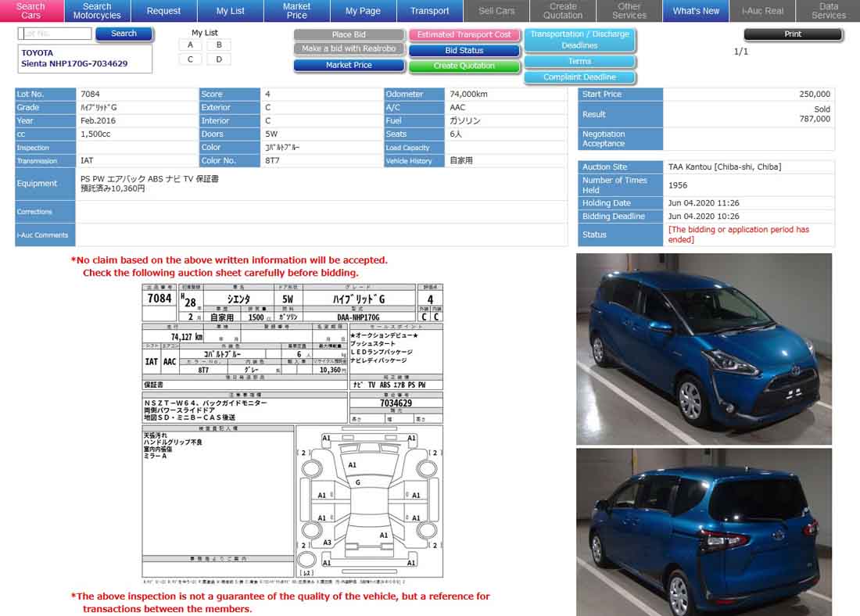Print the vehicle details page
Viewport: 860px width, 616px height.
click(x=793, y=34)
